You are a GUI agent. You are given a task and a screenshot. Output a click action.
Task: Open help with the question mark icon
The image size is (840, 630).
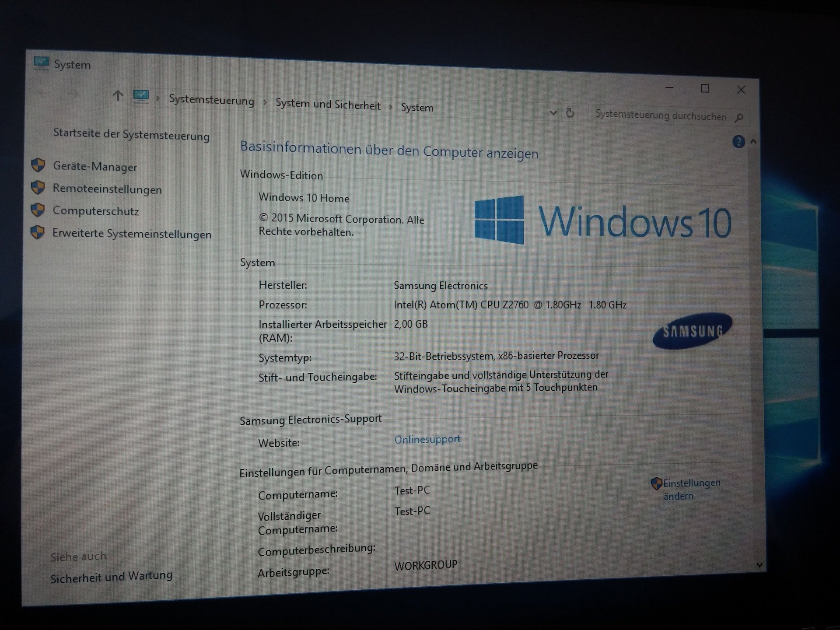pos(738,141)
